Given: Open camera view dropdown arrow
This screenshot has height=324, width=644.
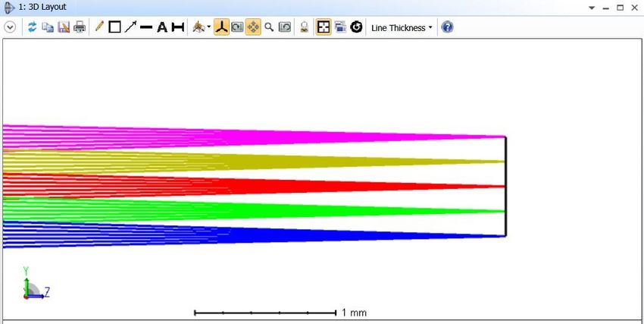Looking at the screenshot, I should 209,27.
